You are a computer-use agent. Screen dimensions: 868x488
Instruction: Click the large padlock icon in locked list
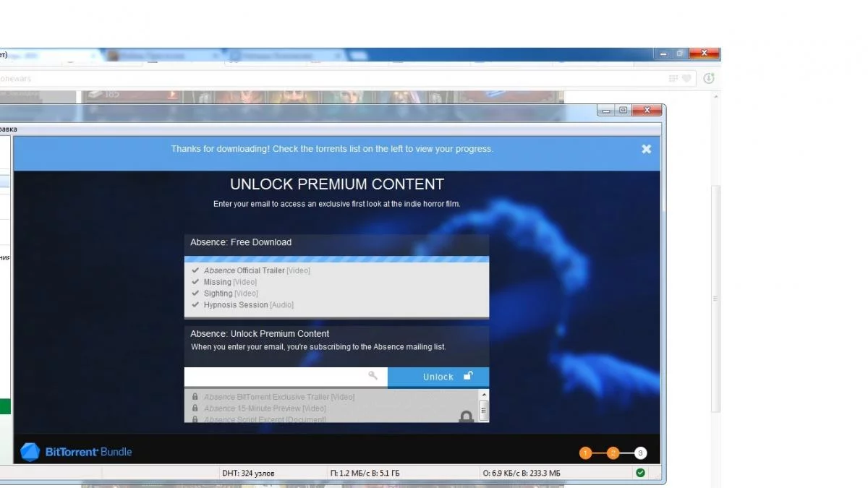467,416
